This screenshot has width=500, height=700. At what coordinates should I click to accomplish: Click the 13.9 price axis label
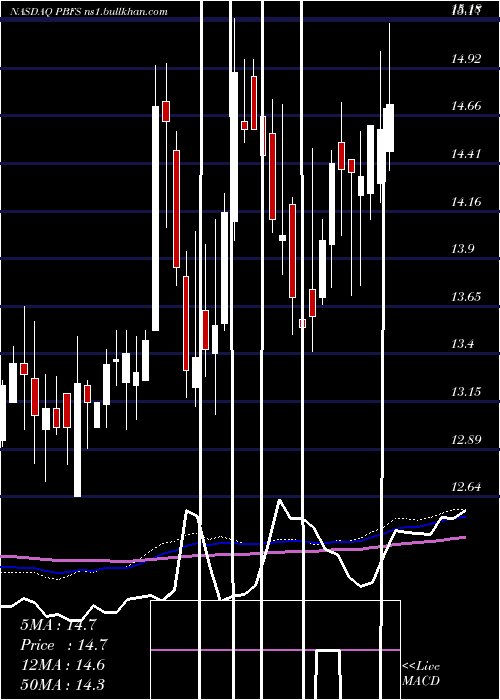coord(462,249)
